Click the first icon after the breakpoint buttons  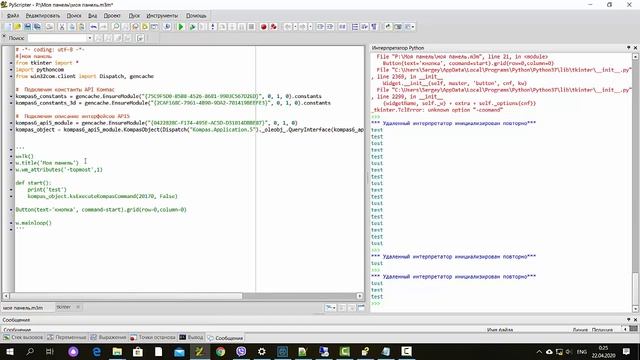pos(288,27)
